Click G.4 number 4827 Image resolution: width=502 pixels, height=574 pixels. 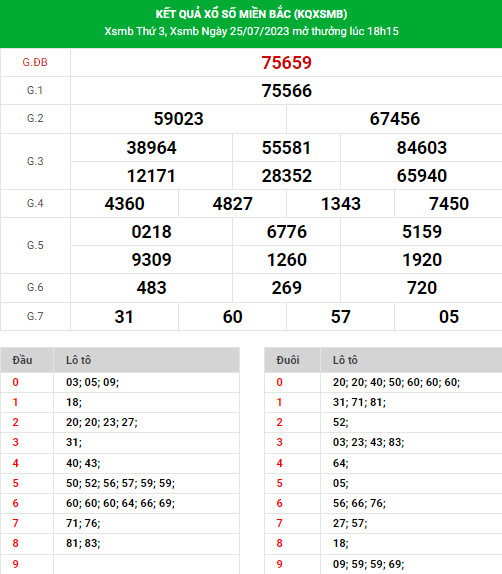233,204
